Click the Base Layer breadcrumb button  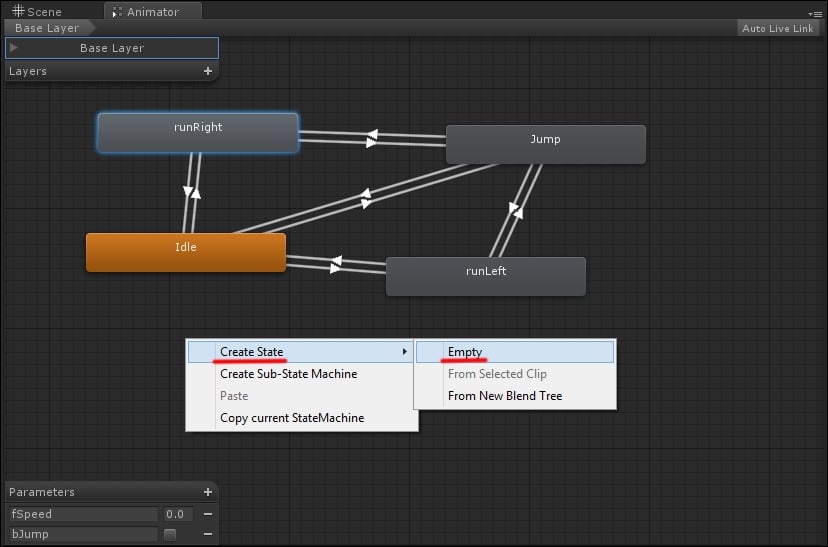pyautogui.click(x=46, y=28)
